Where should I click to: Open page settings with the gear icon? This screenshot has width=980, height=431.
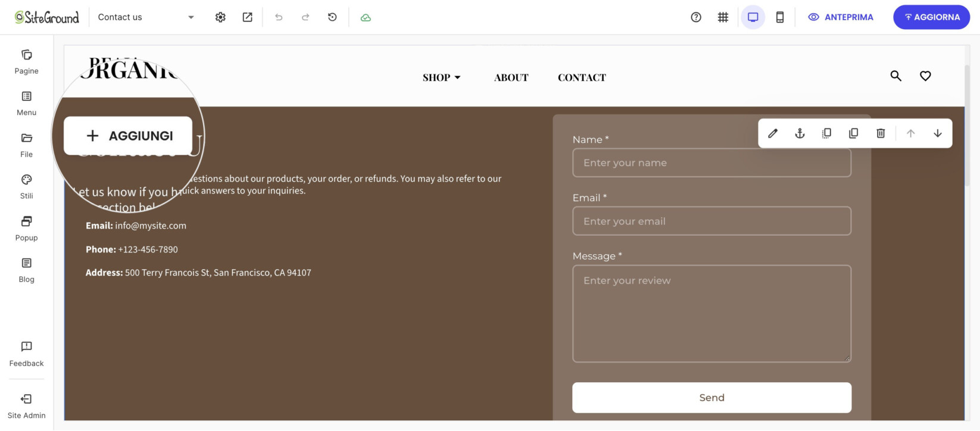220,17
